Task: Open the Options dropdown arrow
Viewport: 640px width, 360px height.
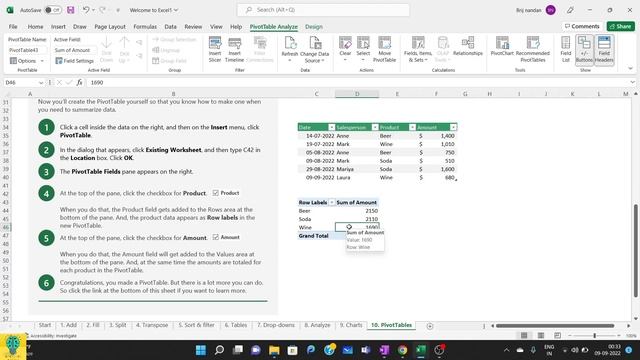Action: pos(42,61)
